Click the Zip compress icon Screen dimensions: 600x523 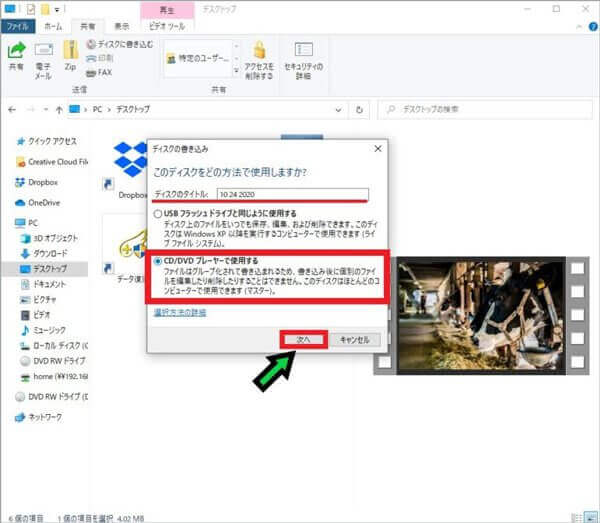70,56
